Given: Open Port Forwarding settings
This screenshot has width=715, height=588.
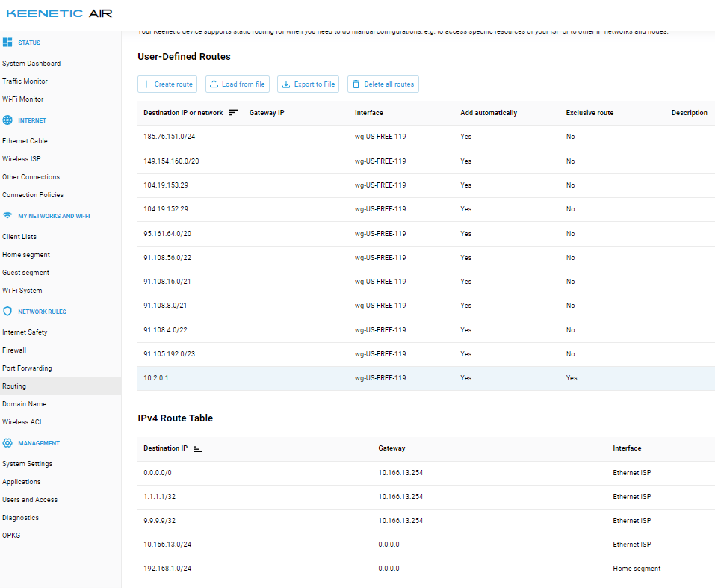Looking at the screenshot, I should click(27, 368).
